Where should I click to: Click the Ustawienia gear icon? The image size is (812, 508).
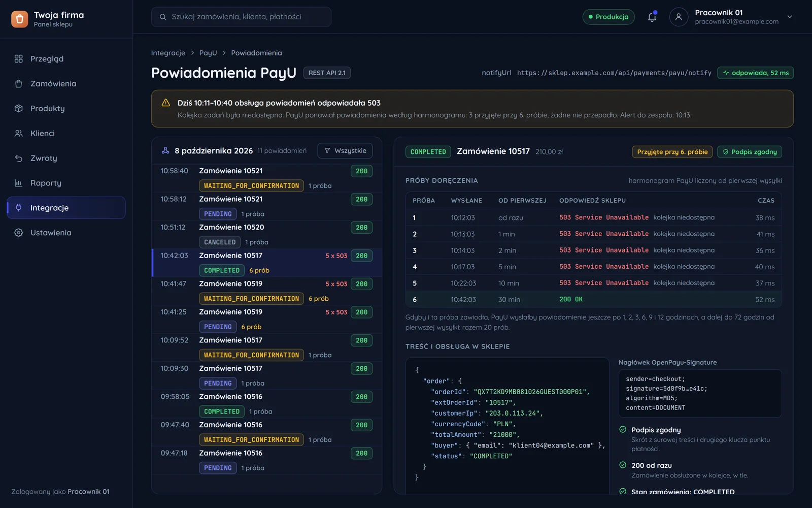[x=19, y=233]
